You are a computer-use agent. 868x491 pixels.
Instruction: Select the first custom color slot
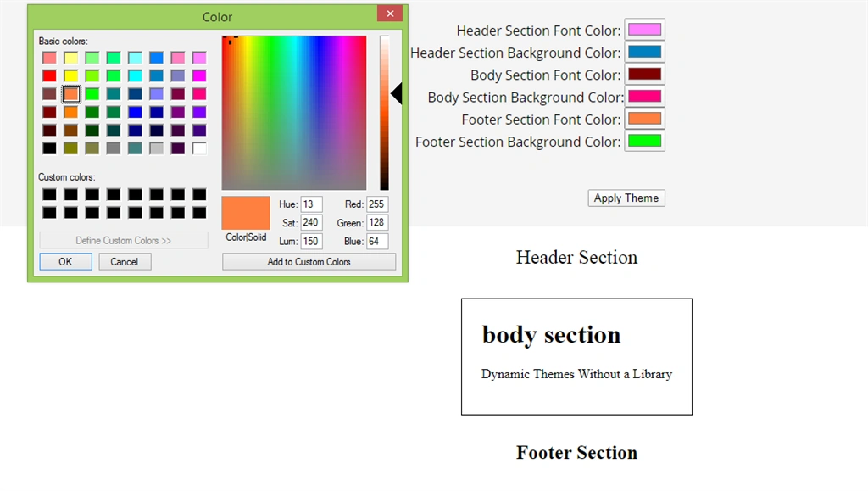49,194
